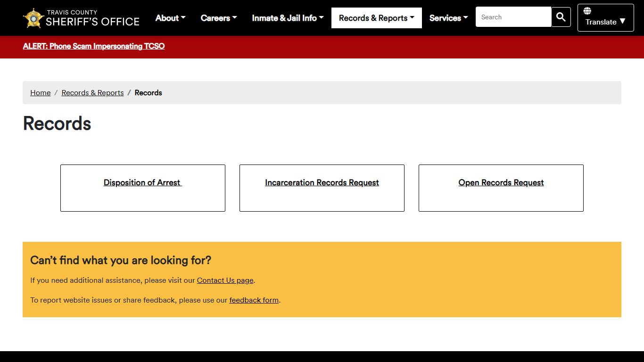Open the feedback form link
The width and height of the screenshot is (644, 362).
tap(254, 300)
